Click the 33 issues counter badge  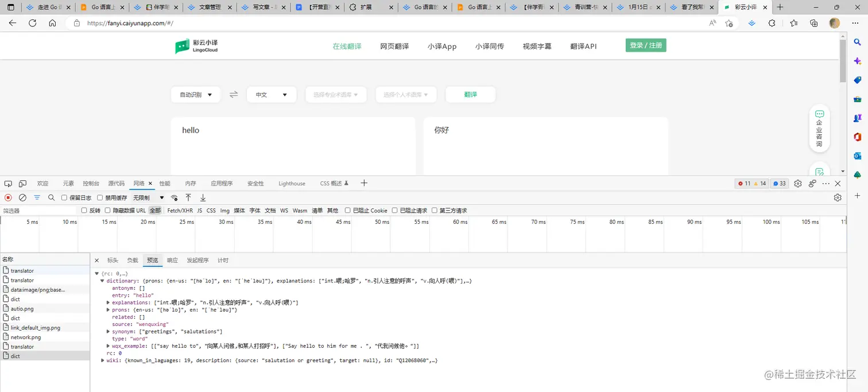click(x=779, y=184)
